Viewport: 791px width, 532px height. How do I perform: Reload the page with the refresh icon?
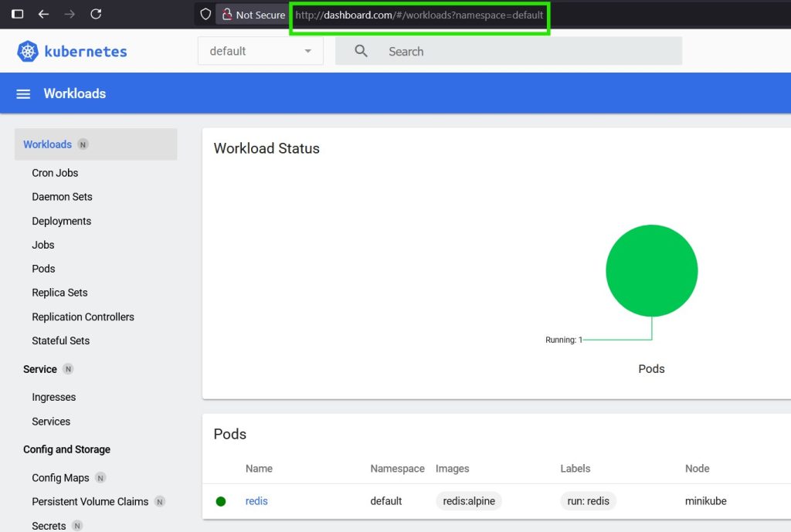pos(96,14)
